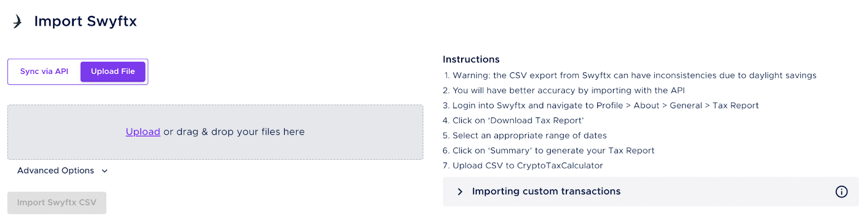Click the daylight savings warning instruction
Image resolution: width=868 pixels, height=224 pixels.
(x=630, y=76)
